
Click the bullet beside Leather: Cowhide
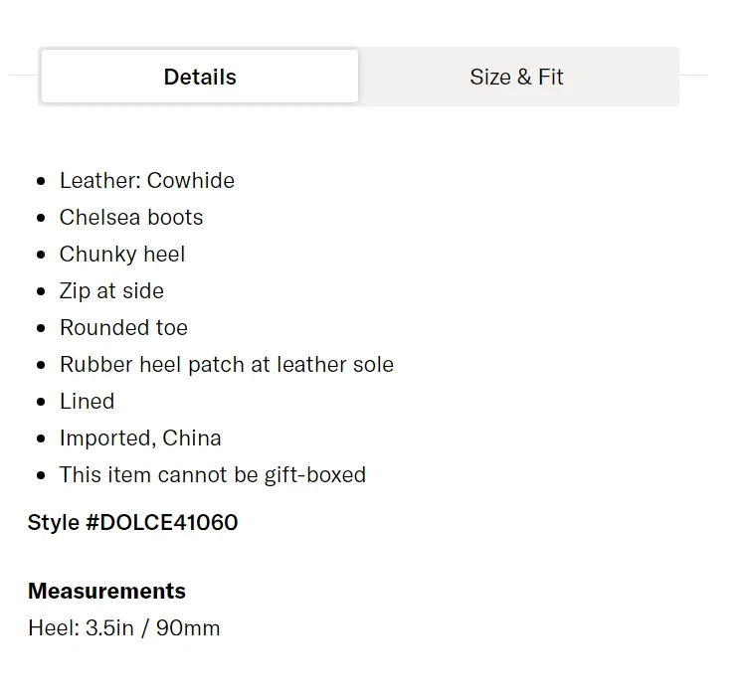[x=41, y=181]
